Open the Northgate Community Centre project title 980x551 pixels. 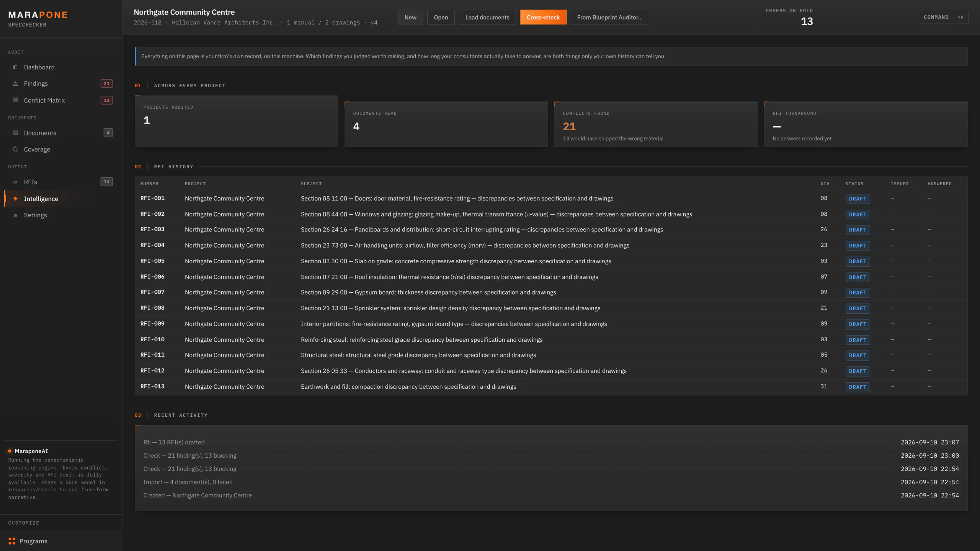click(184, 12)
